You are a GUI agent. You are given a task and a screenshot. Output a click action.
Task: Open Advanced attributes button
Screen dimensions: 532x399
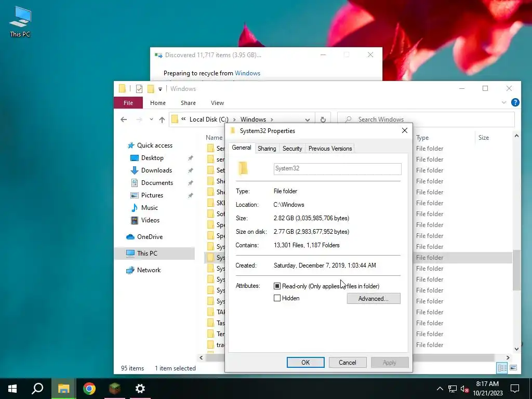[374, 299]
